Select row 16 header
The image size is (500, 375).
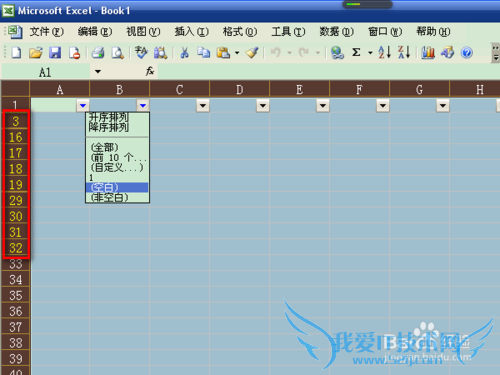pyautogui.click(x=16, y=137)
